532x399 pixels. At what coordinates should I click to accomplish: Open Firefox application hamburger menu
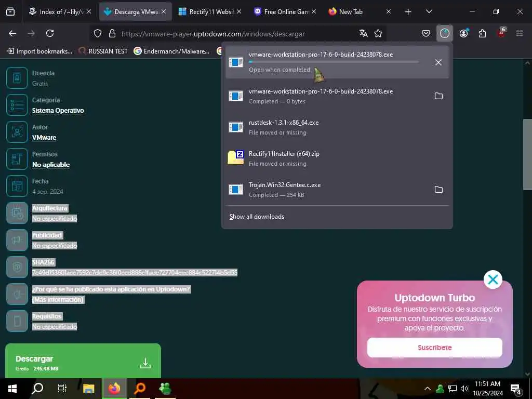pos(520,33)
